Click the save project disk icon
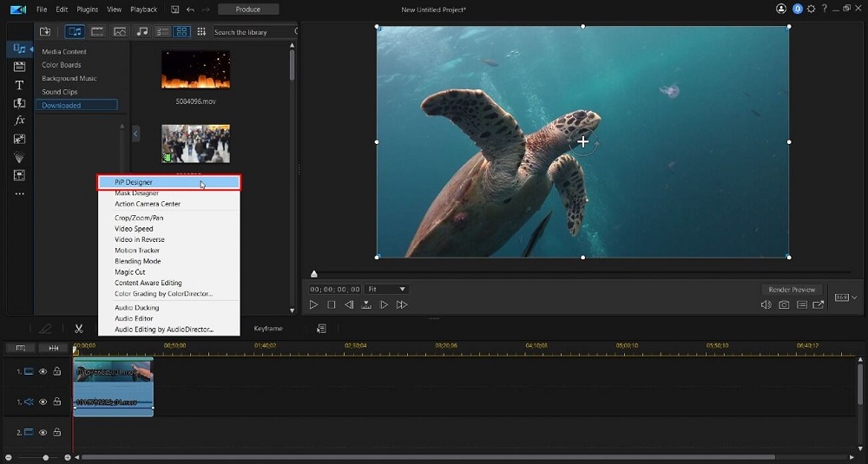Viewport: 868px width, 464px height. pyautogui.click(x=175, y=10)
